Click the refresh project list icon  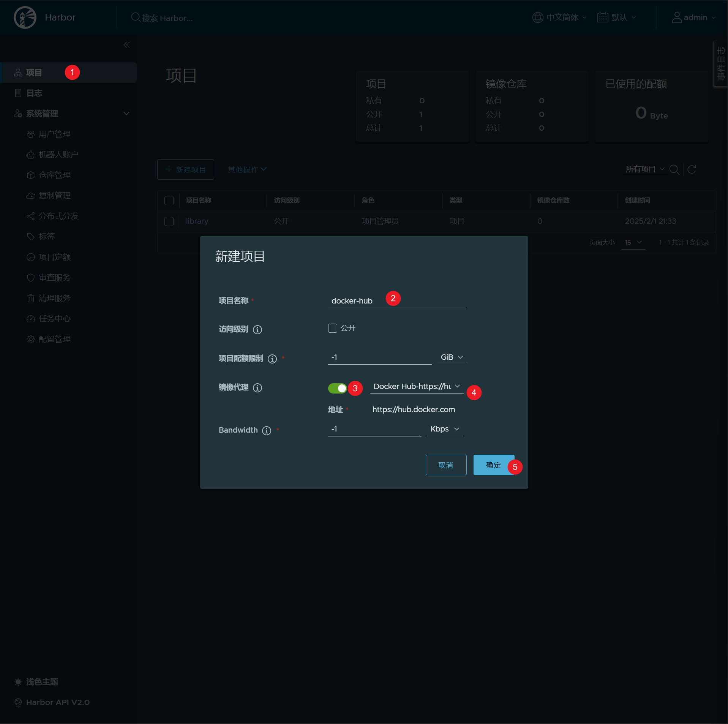(x=692, y=169)
